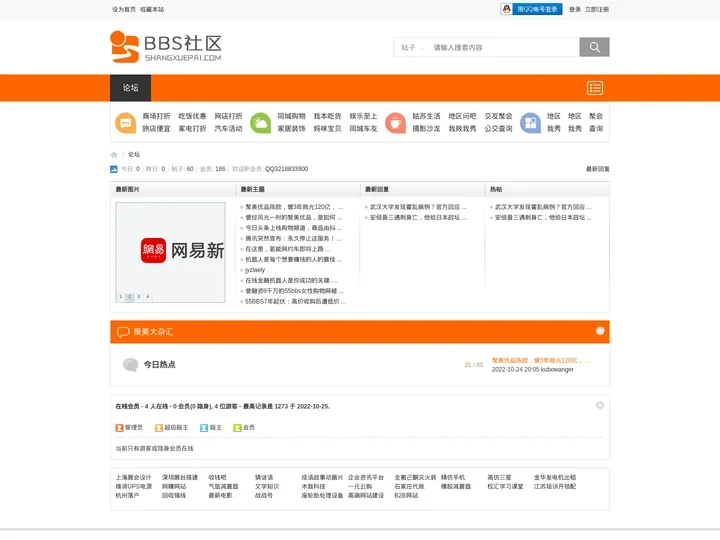Open the 帖子 search type dropdown
This screenshot has width=720, height=540.
tap(413, 47)
